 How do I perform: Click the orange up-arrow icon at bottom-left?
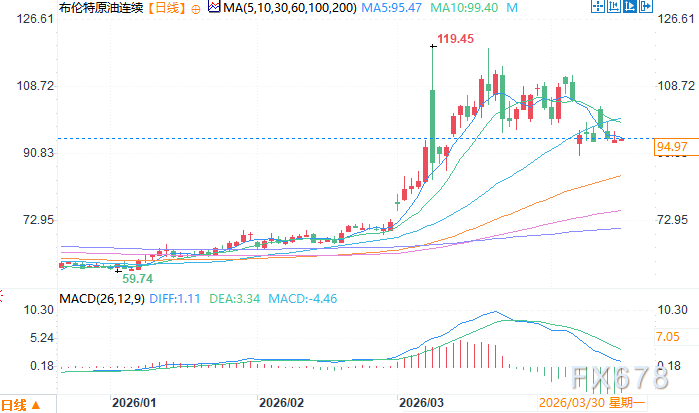[x=34, y=405]
